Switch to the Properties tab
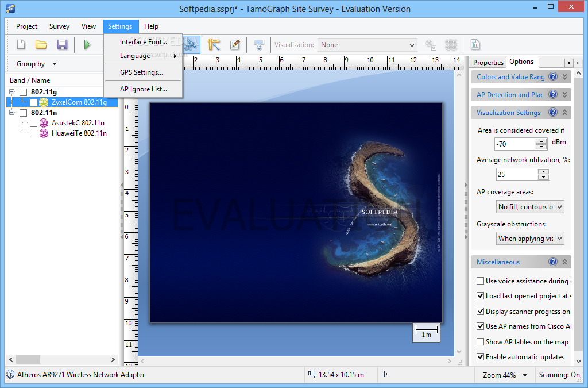 tap(488, 62)
